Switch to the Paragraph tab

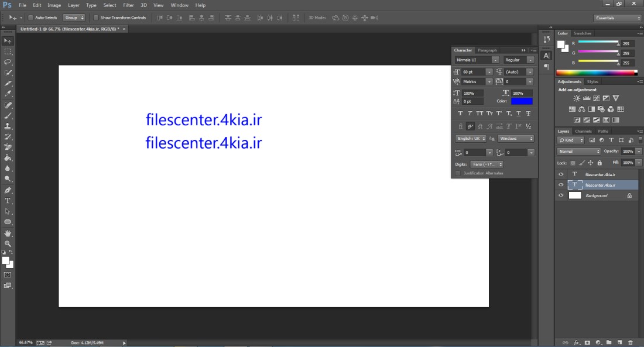click(487, 50)
